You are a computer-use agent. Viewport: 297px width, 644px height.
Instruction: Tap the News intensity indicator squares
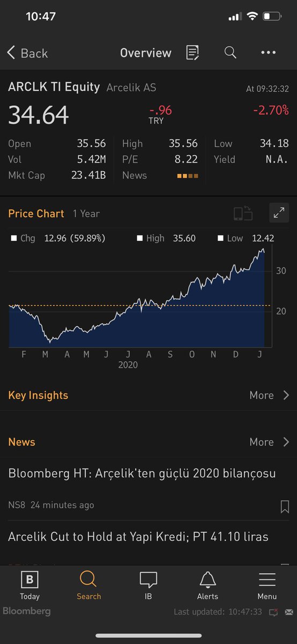pos(188,176)
